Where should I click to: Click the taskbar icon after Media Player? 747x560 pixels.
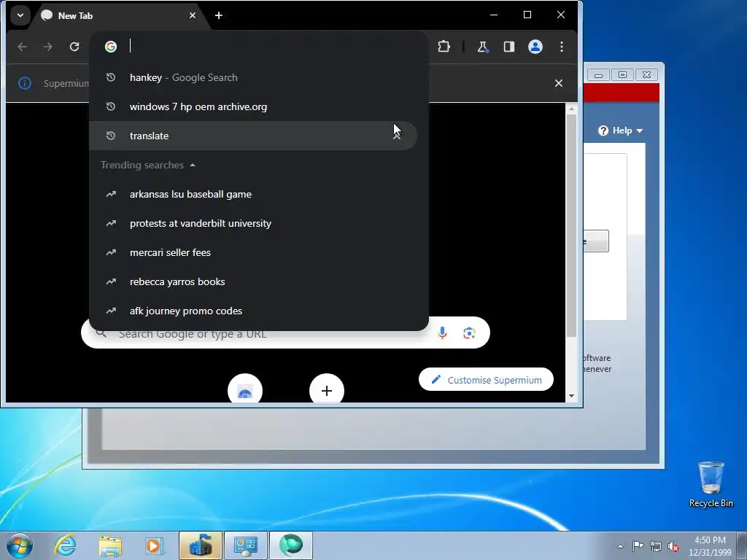pos(201,545)
